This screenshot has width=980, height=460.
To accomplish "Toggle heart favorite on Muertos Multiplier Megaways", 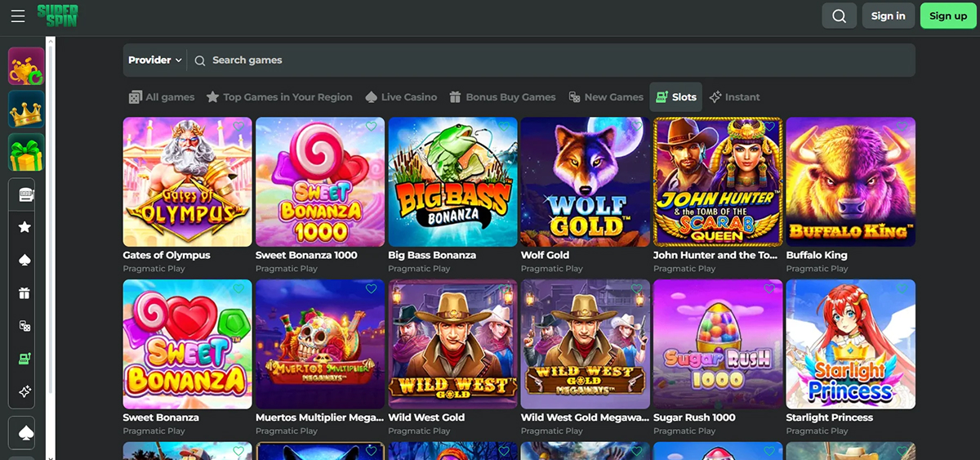I will pos(371,289).
